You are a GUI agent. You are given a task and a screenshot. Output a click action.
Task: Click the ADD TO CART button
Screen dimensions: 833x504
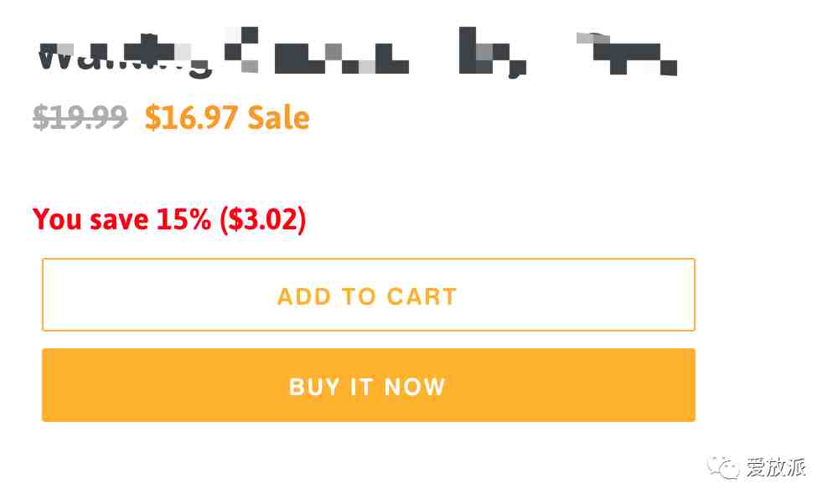click(x=368, y=295)
